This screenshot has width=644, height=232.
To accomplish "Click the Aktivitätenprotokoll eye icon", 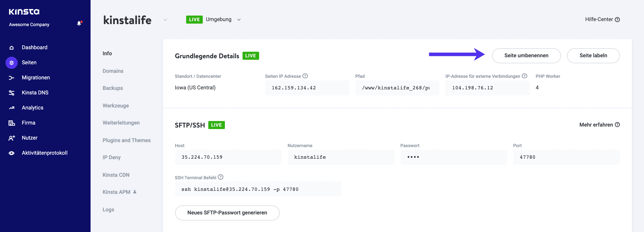I will coord(11,153).
